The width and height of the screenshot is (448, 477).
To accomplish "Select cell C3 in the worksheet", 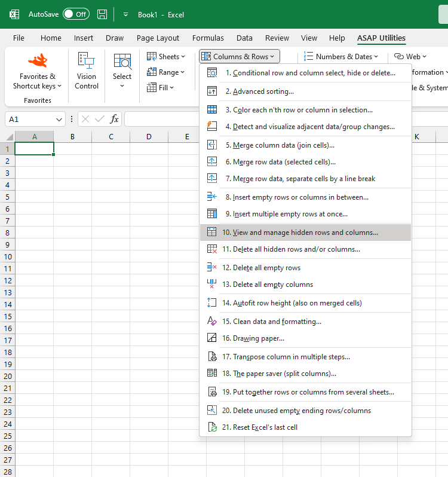I will (111, 173).
